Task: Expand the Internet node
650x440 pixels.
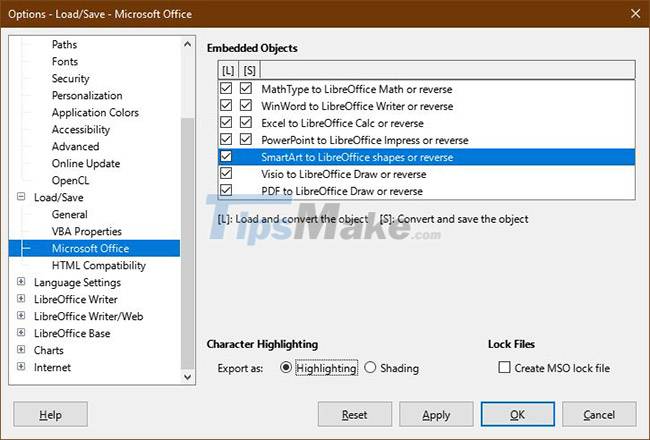Action: click(21, 367)
